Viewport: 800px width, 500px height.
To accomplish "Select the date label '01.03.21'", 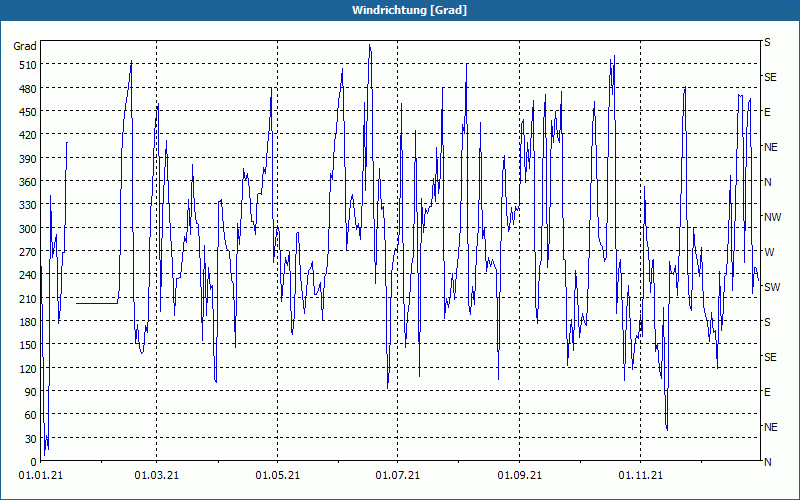I will [157, 476].
